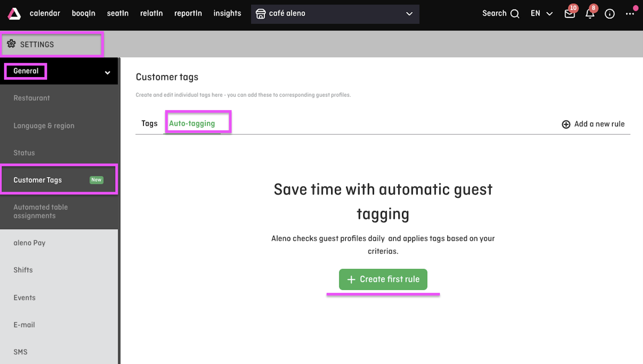Expand the café aleno restaurant selector

[409, 14]
